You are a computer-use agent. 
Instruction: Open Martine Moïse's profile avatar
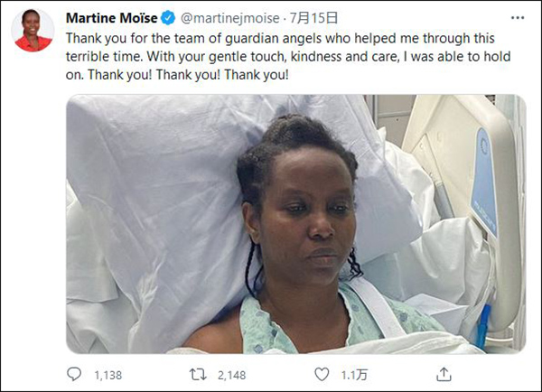[x=33, y=31]
